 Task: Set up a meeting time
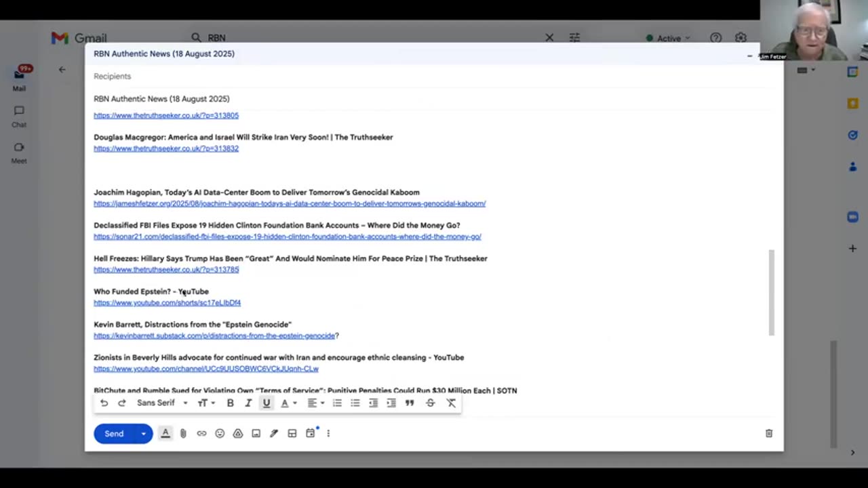click(311, 433)
